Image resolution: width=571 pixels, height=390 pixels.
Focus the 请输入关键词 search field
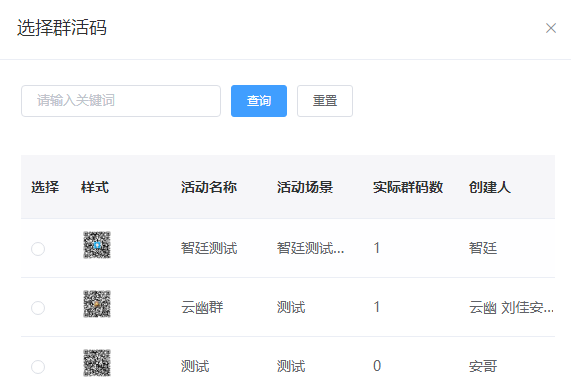click(x=121, y=101)
